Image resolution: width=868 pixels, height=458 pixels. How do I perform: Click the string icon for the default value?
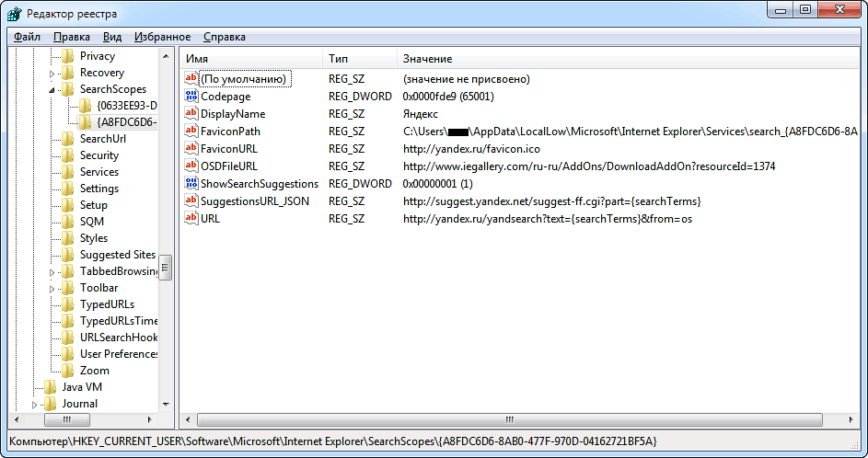click(x=191, y=78)
